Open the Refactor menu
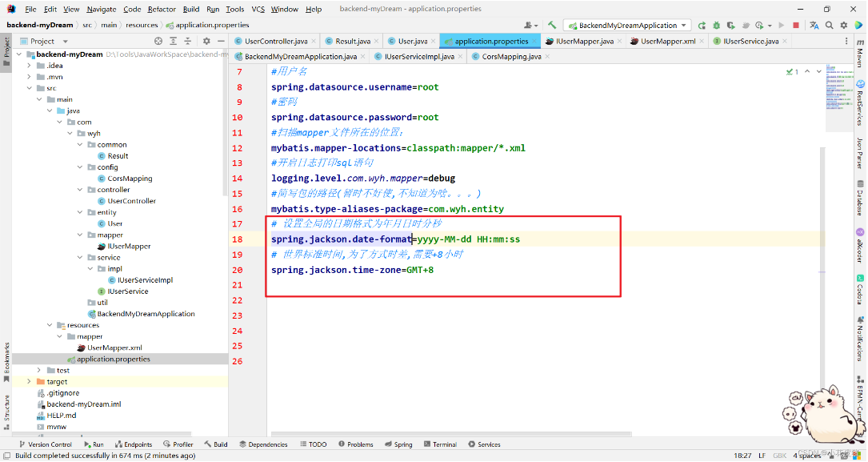The width and height of the screenshot is (868, 462). coord(162,9)
